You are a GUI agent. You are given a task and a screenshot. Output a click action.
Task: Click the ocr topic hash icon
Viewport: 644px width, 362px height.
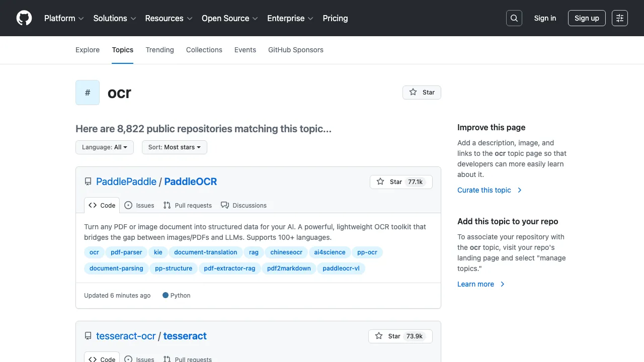point(88,93)
